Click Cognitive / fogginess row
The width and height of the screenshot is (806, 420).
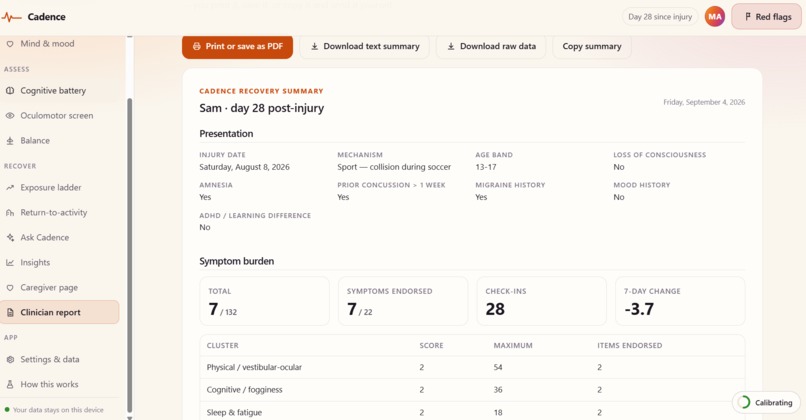[x=472, y=390]
